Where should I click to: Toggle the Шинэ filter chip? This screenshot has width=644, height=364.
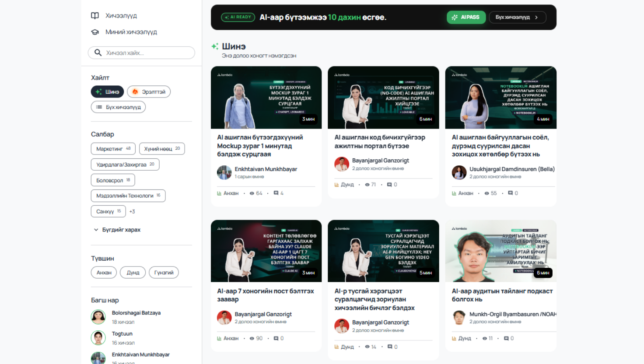pyautogui.click(x=108, y=92)
